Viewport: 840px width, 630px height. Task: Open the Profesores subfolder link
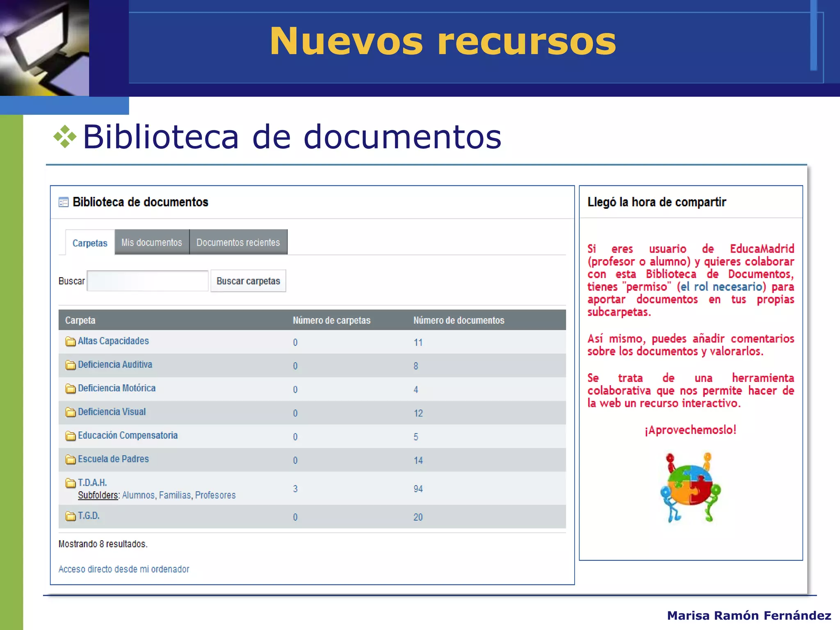[215, 495]
